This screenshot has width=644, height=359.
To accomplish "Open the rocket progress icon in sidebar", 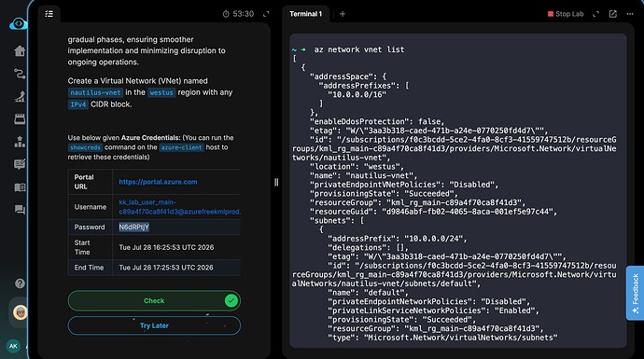I will point(20,96).
